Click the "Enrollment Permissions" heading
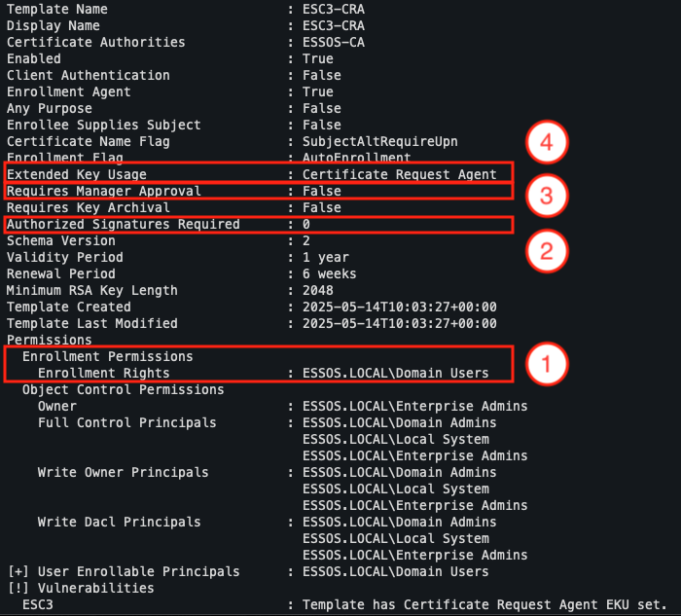Image resolution: width=681 pixels, height=616 pixels. coord(107,356)
